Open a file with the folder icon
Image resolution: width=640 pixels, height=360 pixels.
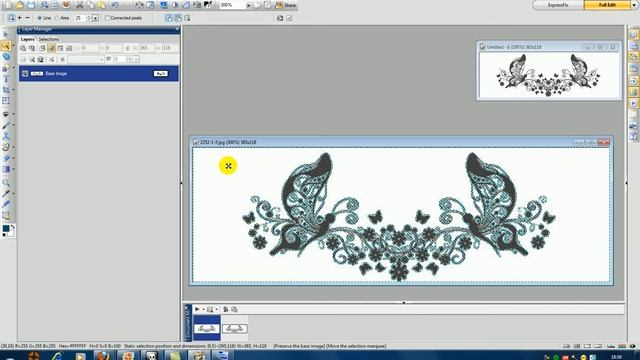tap(19, 5)
